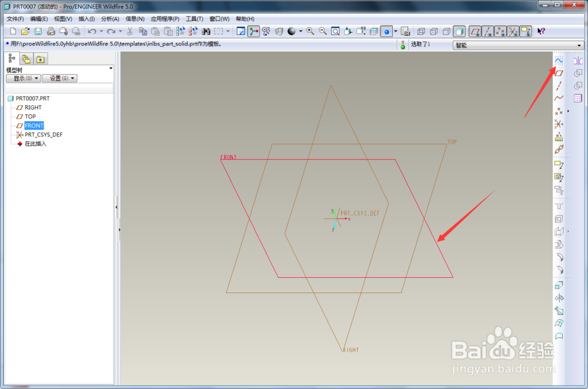Toggle the spin center display
The height and width of the screenshot is (389, 588).
click(x=253, y=31)
